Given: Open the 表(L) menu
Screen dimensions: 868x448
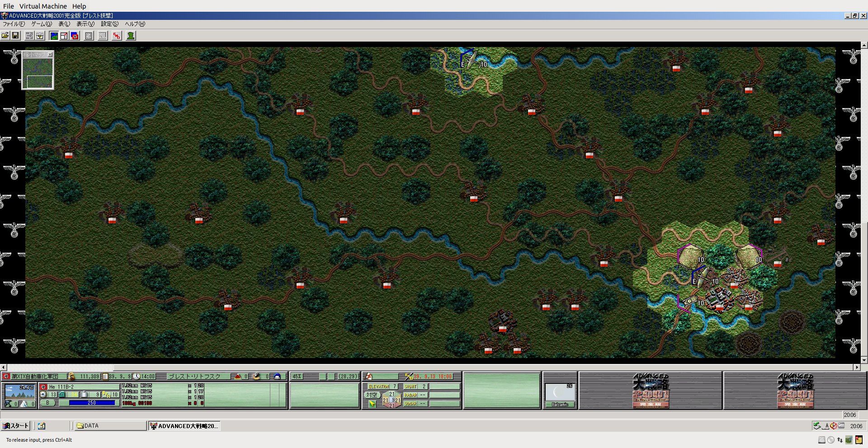Looking at the screenshot, I should (x=64, y=24).
